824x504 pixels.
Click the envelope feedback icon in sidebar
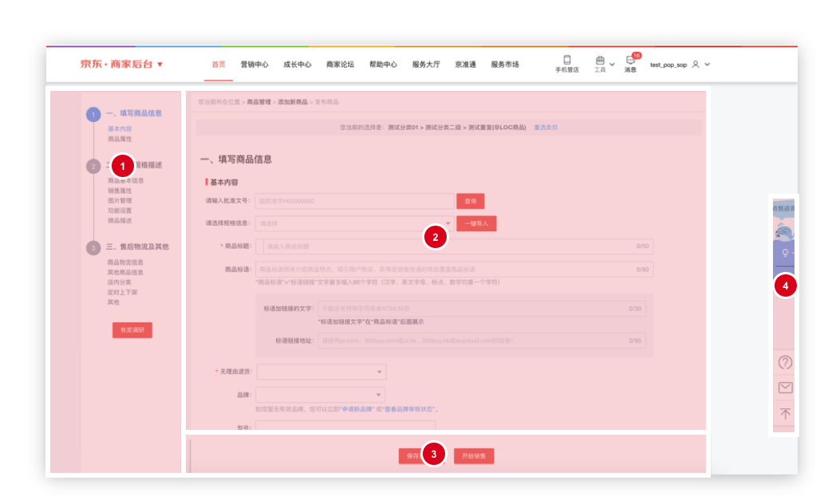(x=785, y=388)
